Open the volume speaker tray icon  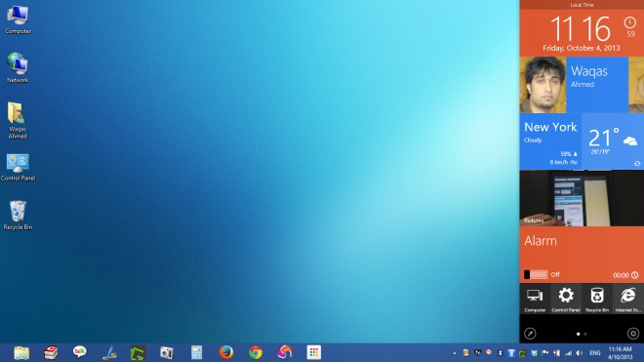click(579, 353)
